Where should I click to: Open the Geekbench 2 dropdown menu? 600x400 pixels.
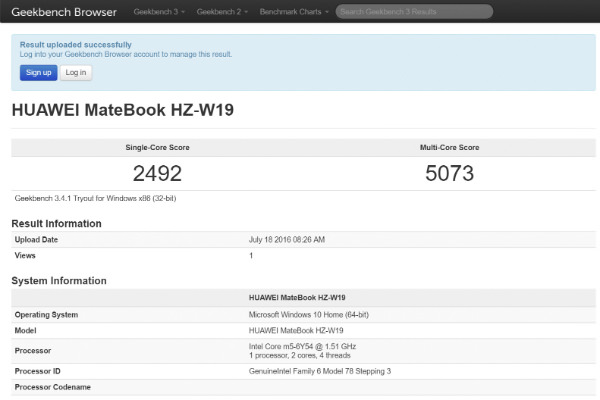(222, 12)
